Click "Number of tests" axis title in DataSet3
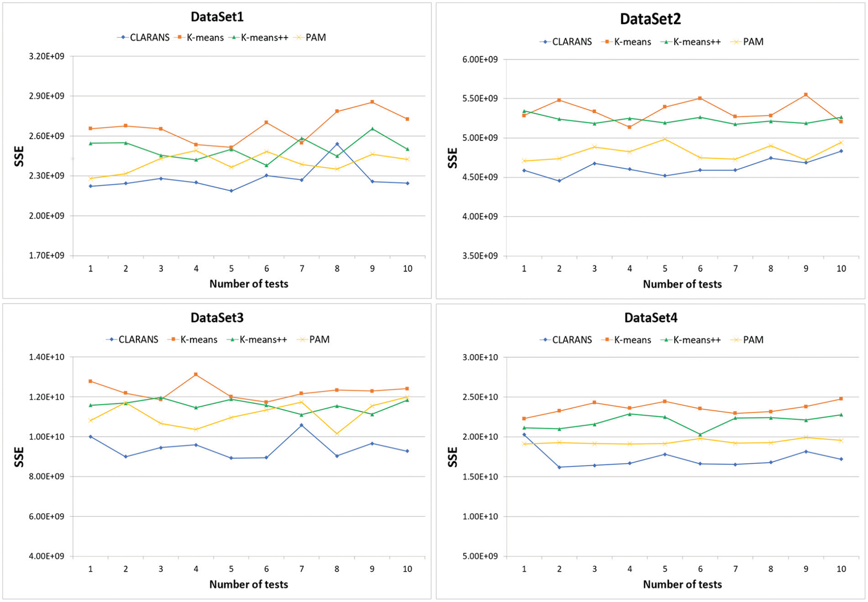Screen dimensions: 868x602 (x=248, y=584)
